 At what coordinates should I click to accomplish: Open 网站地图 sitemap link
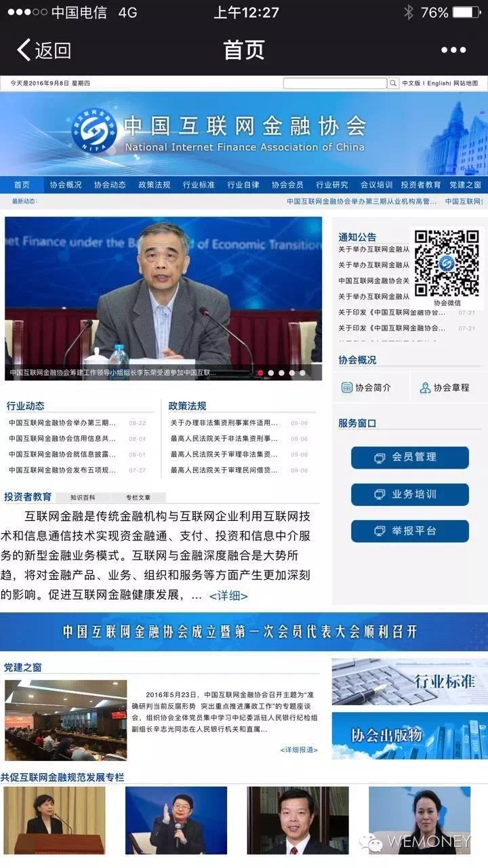[466, 83]
